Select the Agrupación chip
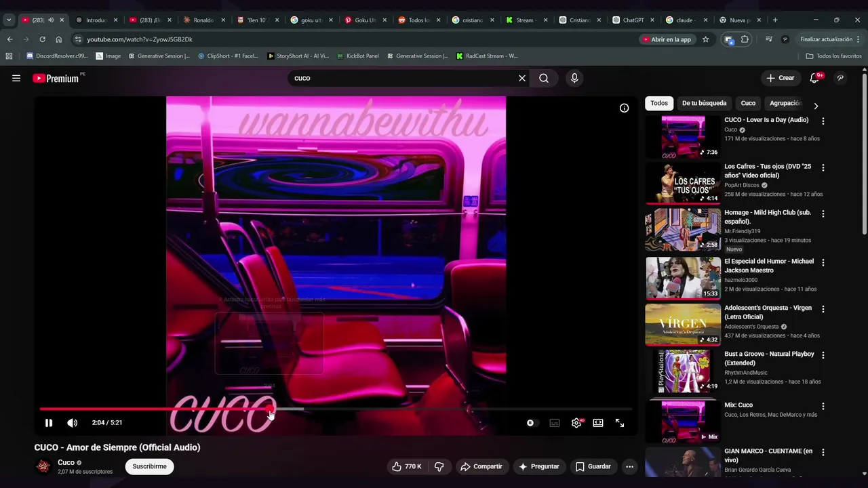Image resolution: width=868 pixels, height=488 pixels. click(x=786, y=103)
